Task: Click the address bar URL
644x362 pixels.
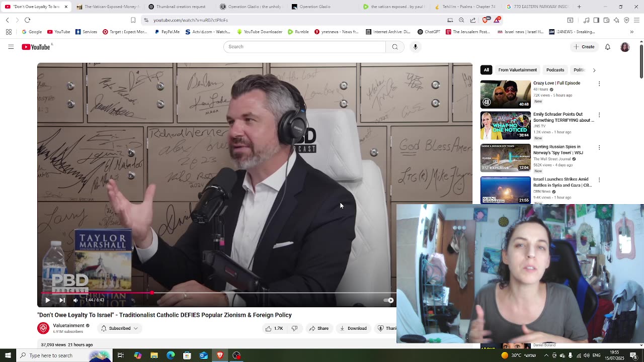Action: click(191, 20)
